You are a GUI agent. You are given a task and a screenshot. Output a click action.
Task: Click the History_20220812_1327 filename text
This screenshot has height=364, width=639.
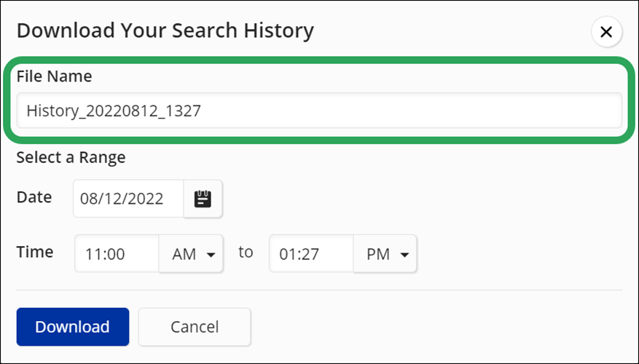coord(114,111)
